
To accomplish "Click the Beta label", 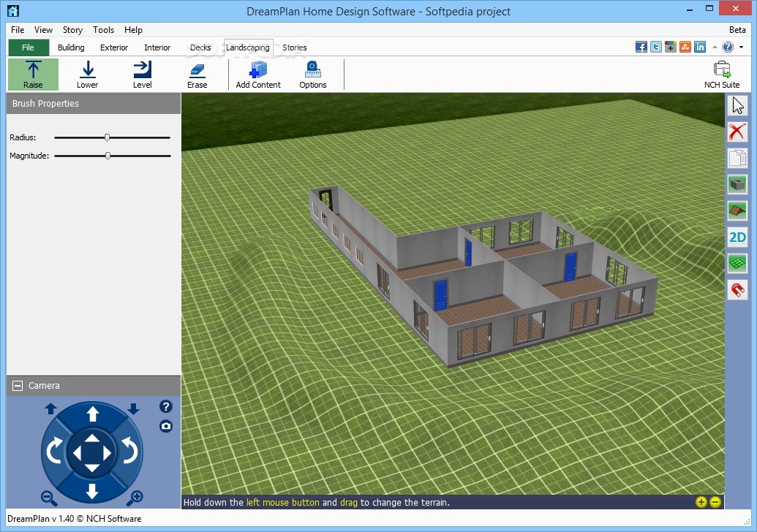I will 737,30.
